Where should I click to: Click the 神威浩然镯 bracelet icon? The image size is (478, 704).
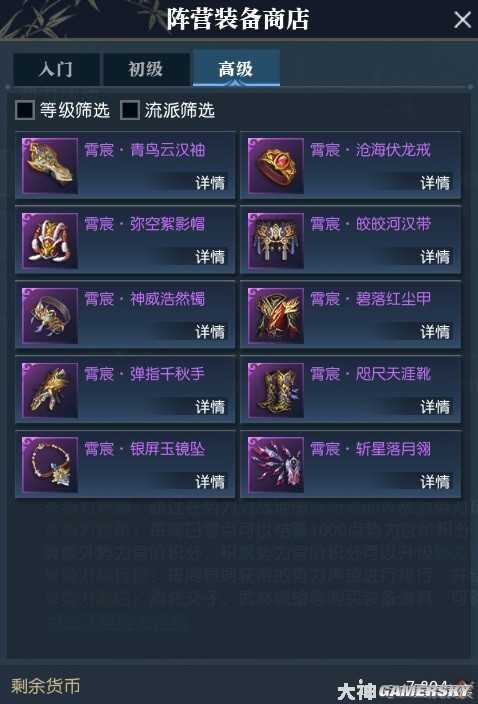coord(50,316)
